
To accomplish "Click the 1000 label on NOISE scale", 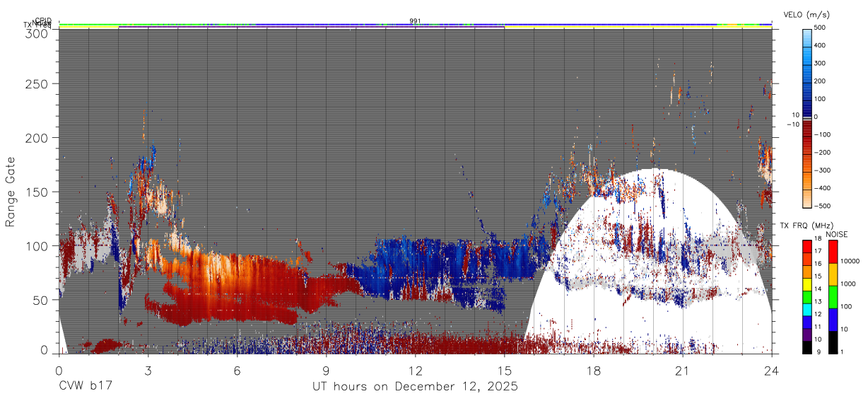I will [850, 284].
